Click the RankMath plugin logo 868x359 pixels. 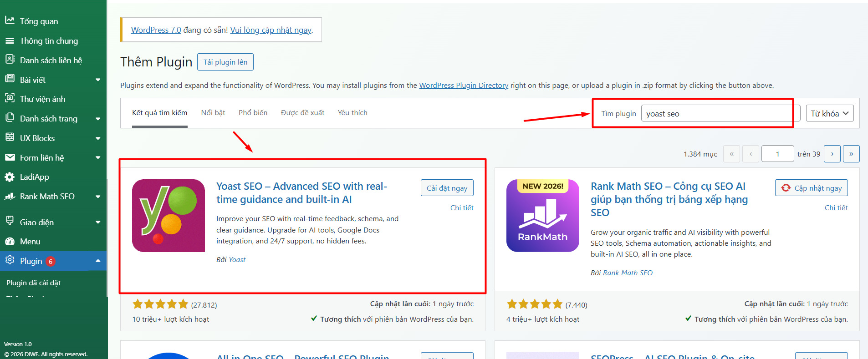(543, 216)
